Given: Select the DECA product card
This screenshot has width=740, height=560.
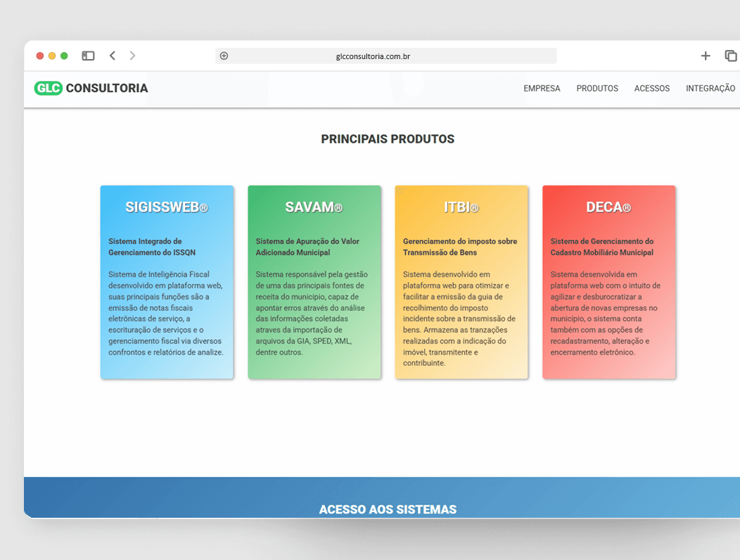Looking at the screenshot, I should pos(608,281).
